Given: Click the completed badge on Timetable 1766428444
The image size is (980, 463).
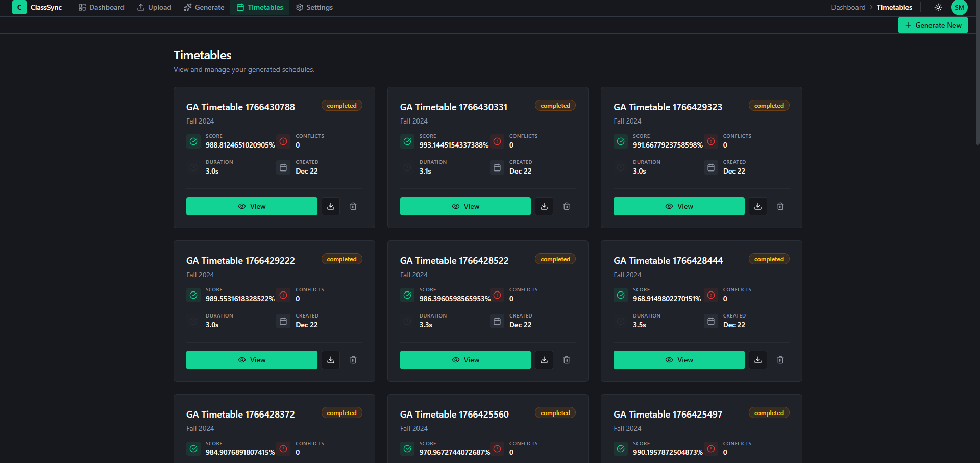Looking at the screenshot, I should click(769, 259).
